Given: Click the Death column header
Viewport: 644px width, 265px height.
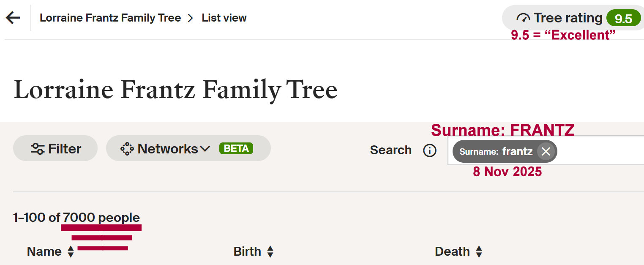Looking at the screenshot, I should (452, 251).
